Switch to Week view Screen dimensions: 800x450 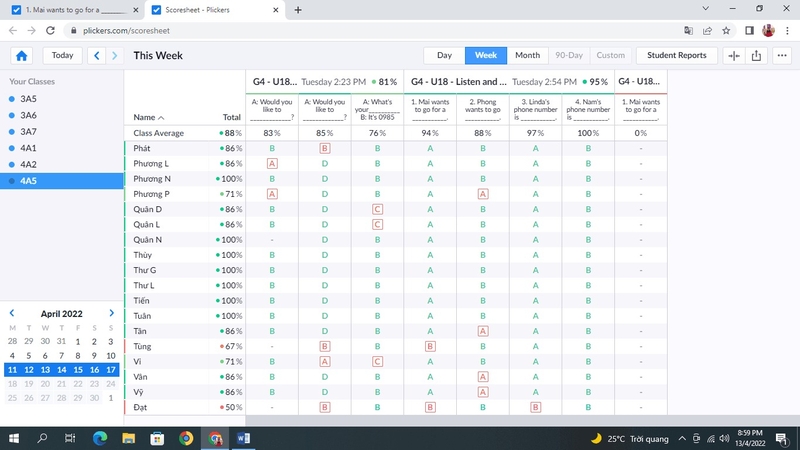click(x=486, y=55)
